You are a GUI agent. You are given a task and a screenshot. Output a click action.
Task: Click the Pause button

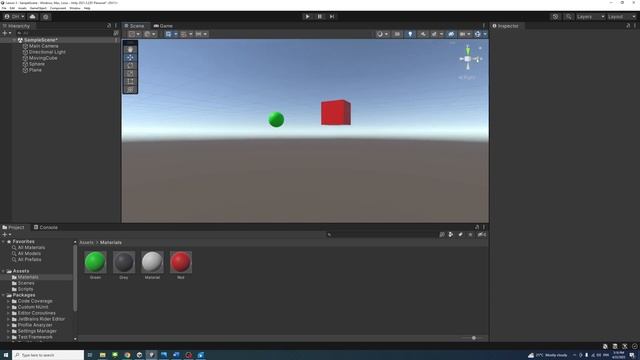click(320, 17)
